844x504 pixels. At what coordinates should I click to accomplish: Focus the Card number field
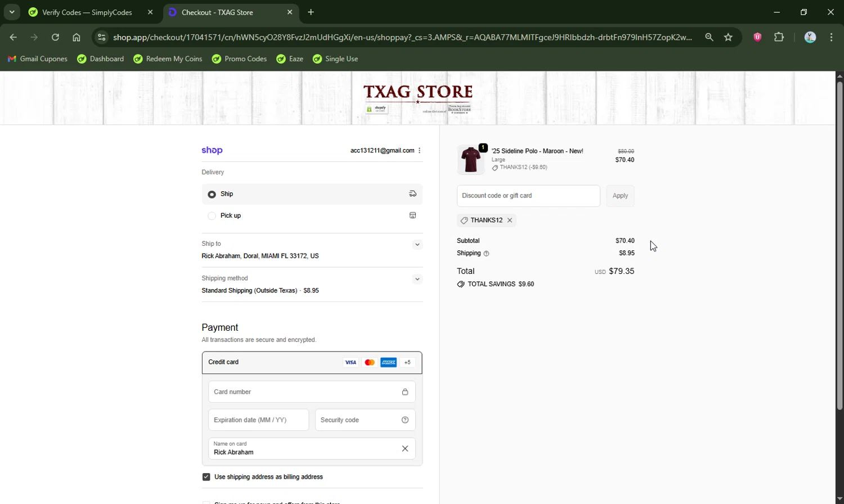pos(312,392)
